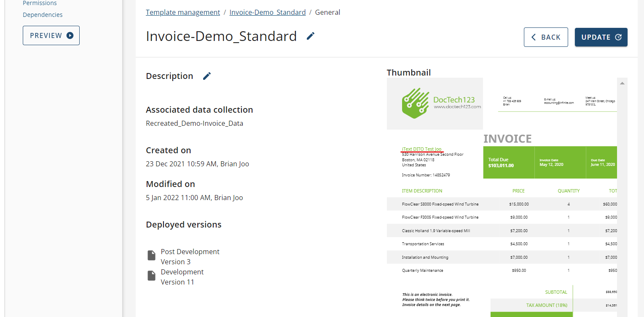This screenshot has width=644, height=317.
Task: Click the green Total Due box in thumbnail
Action: point(508,163)
